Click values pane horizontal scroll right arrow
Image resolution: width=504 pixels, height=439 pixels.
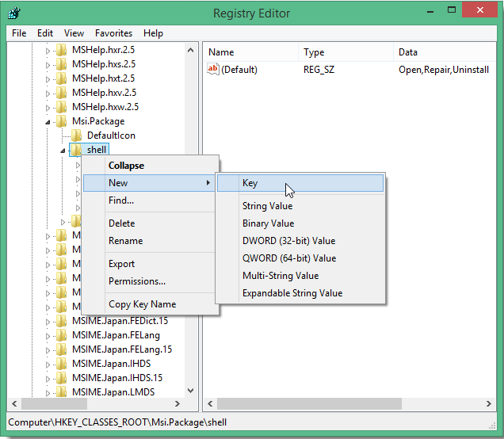click(489, 403)
